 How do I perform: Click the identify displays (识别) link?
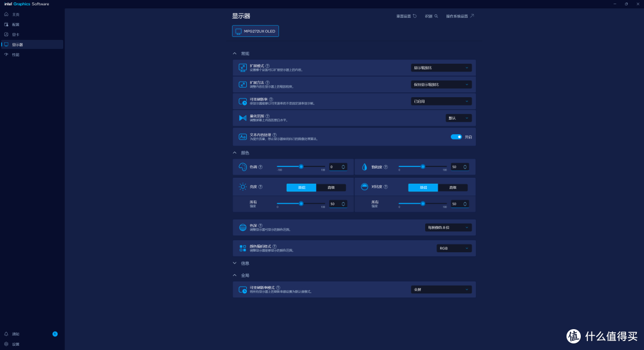(431, 17)
